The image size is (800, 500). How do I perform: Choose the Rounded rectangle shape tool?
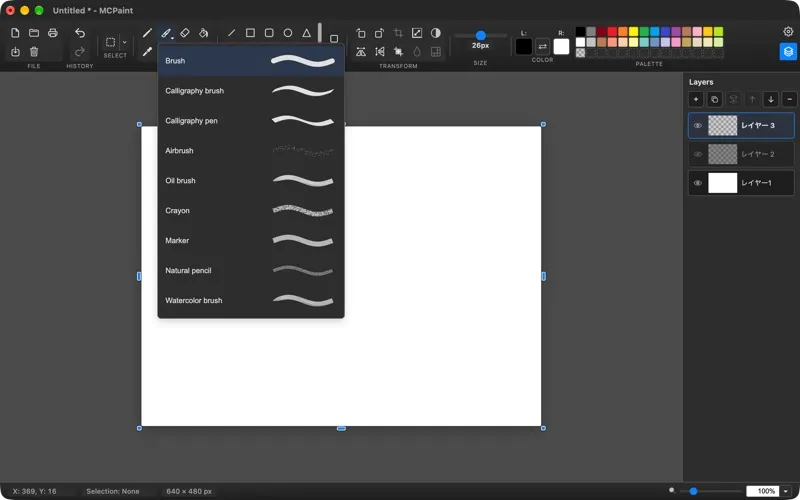(x=269, y=33)
